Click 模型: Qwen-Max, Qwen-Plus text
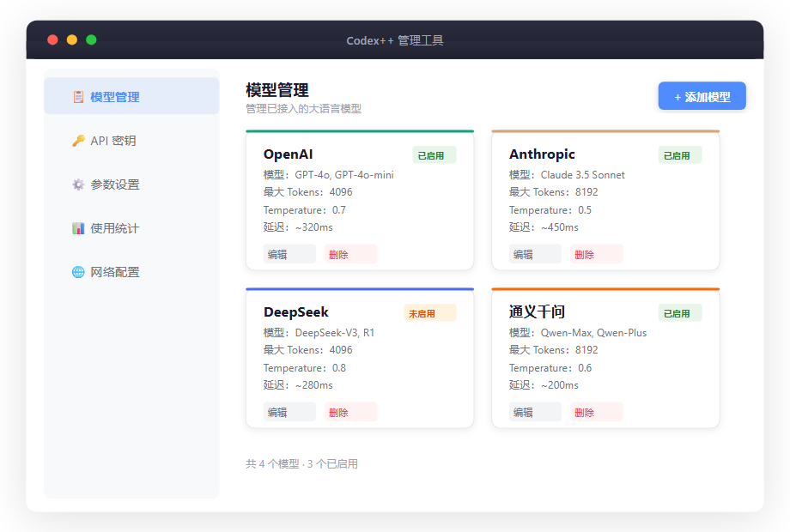This screenshot has width=790, height=532. click(x=578, y=333)
